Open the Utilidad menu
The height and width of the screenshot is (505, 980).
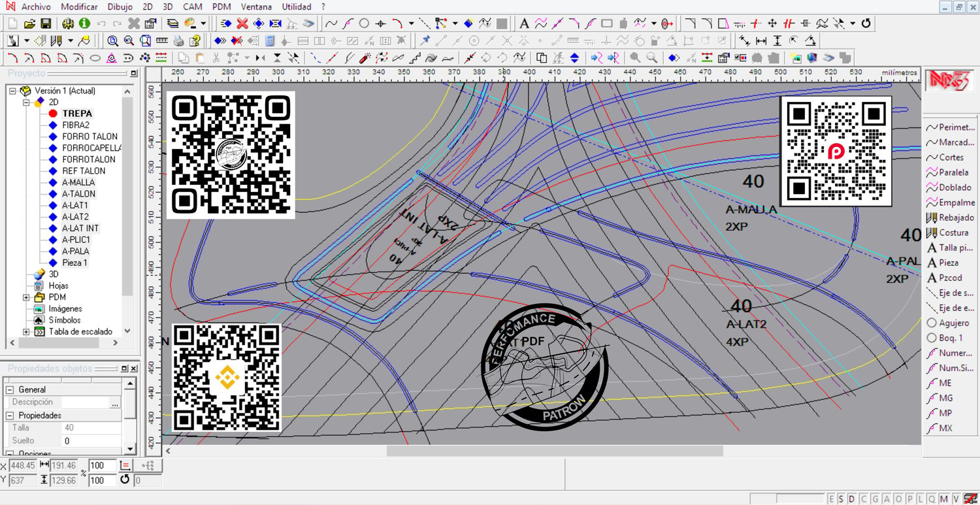pos(297,7)
